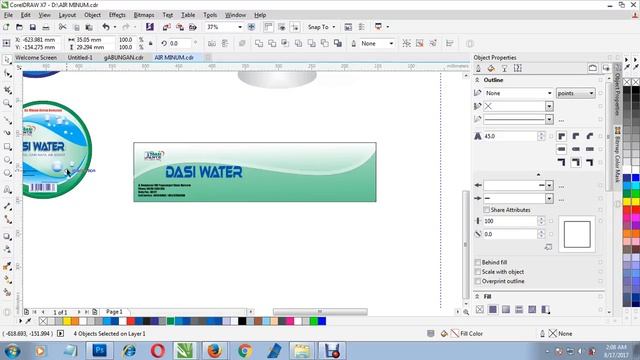Switch to the gABUNGAN.cdr tab
640x360 pixels.
124,58
